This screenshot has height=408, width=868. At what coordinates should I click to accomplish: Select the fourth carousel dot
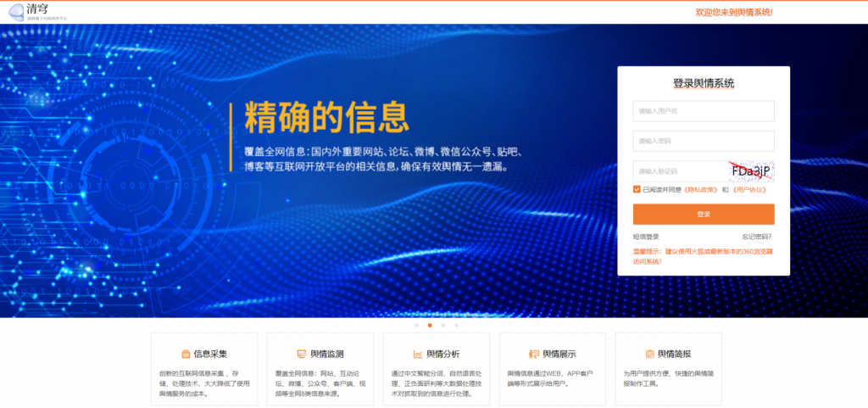tap(457, 325)
